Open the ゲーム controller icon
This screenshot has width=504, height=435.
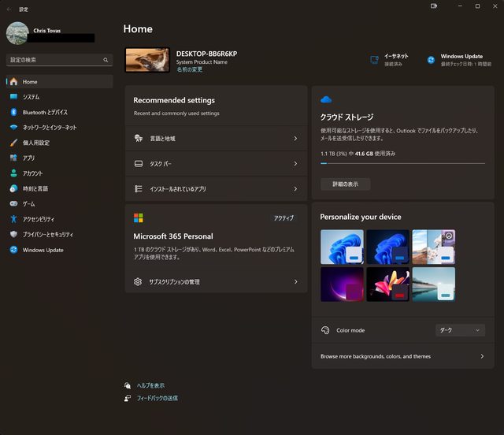tap(13, 204)
